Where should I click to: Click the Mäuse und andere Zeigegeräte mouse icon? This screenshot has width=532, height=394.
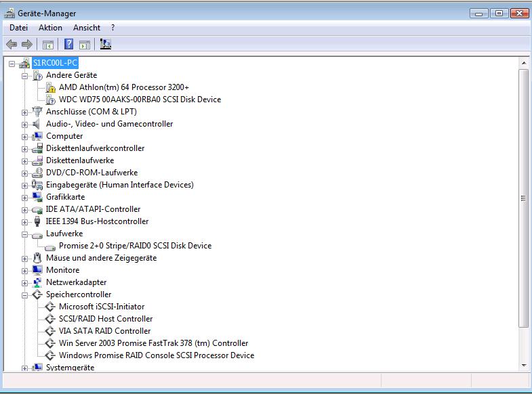pos(37,258)
